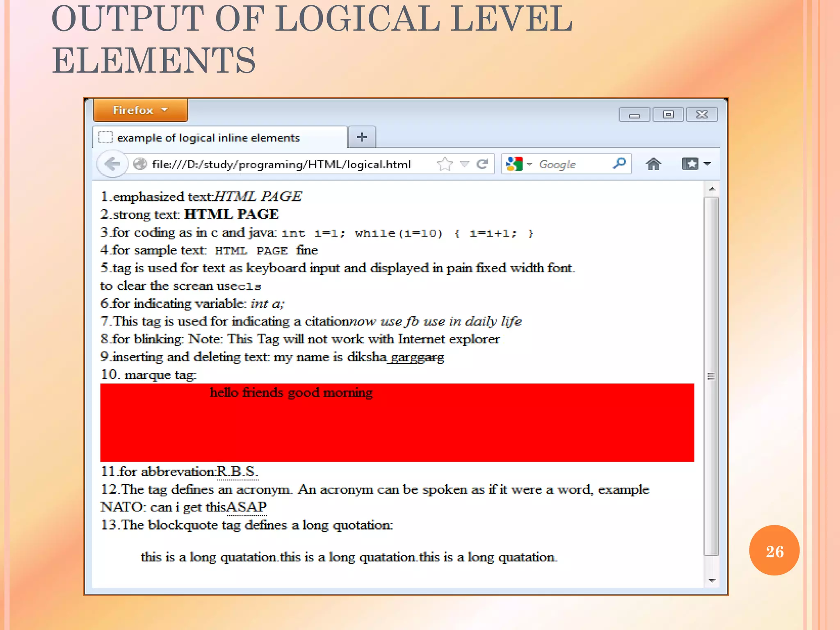This screenshot has height=630, width=840.
Task: Click the slide number 26 circle
Action: click(x=774, y=550)
